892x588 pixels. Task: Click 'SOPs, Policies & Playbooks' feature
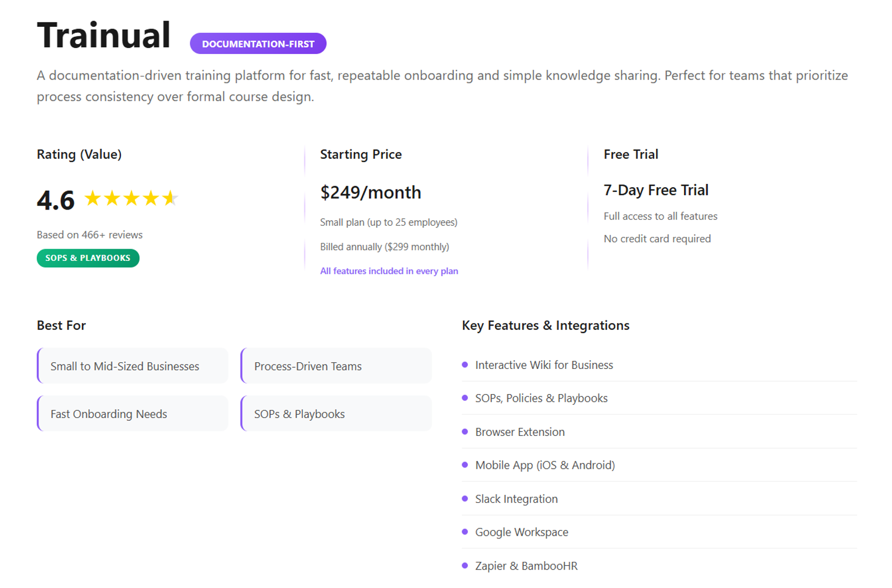tap(541, 398)
